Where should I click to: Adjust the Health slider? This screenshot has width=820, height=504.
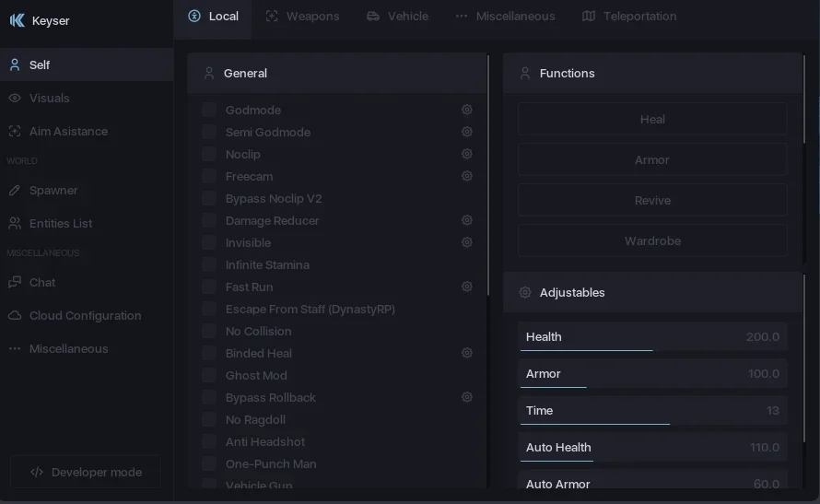pyautogui.click(x=652, y=336)
